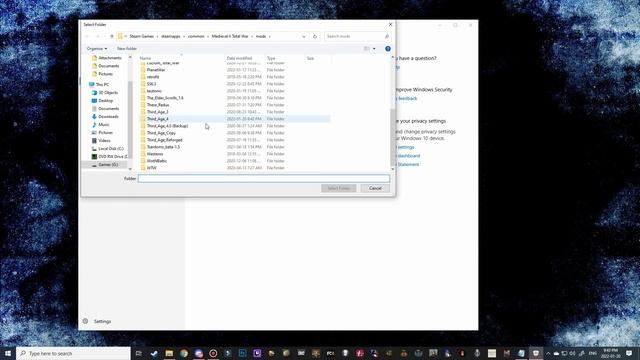Click the Change your view icon

(x=367, y=49)
